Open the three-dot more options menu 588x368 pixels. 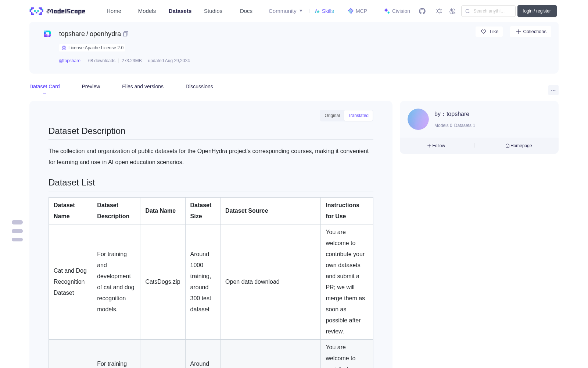pos(553,90)
